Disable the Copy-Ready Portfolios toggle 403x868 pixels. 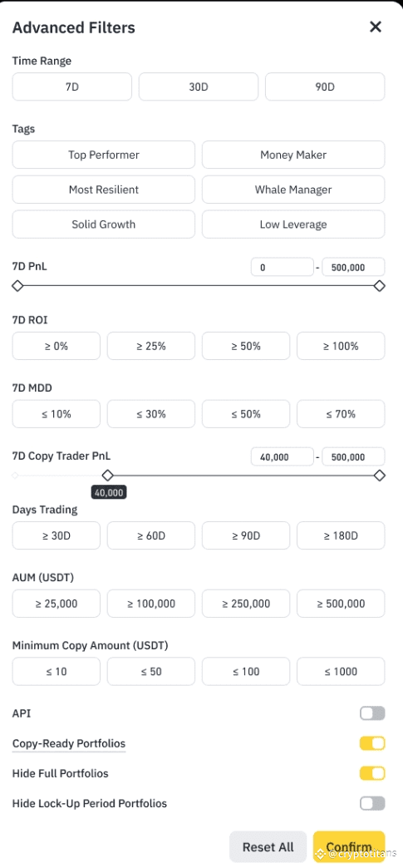pyautogui.click(x=372, y=743)
